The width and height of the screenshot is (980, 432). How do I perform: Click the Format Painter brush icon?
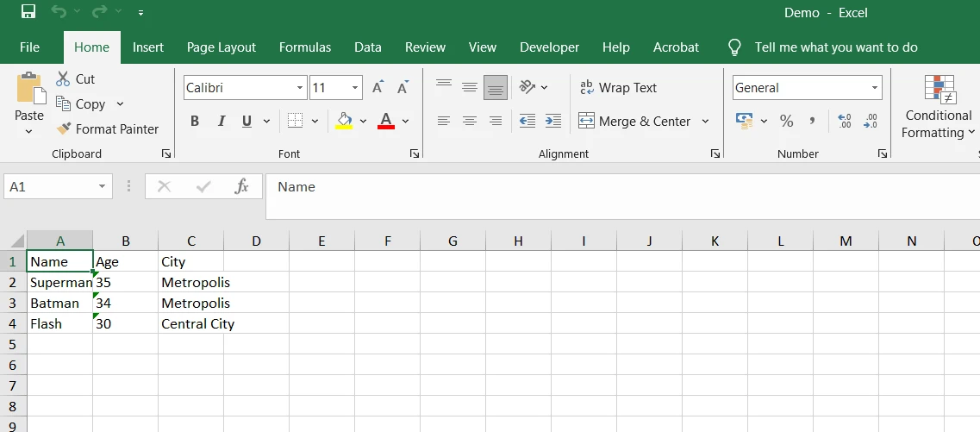[64, 128]
